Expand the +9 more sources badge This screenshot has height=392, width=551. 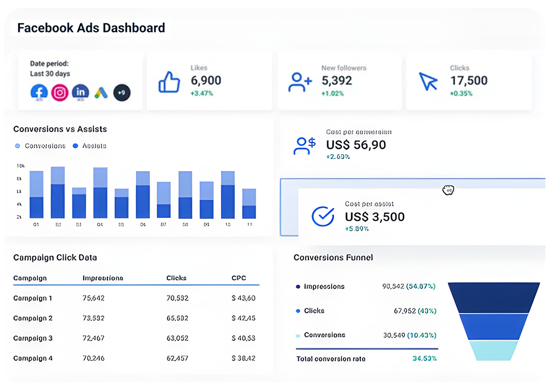(x=122, y=92)
